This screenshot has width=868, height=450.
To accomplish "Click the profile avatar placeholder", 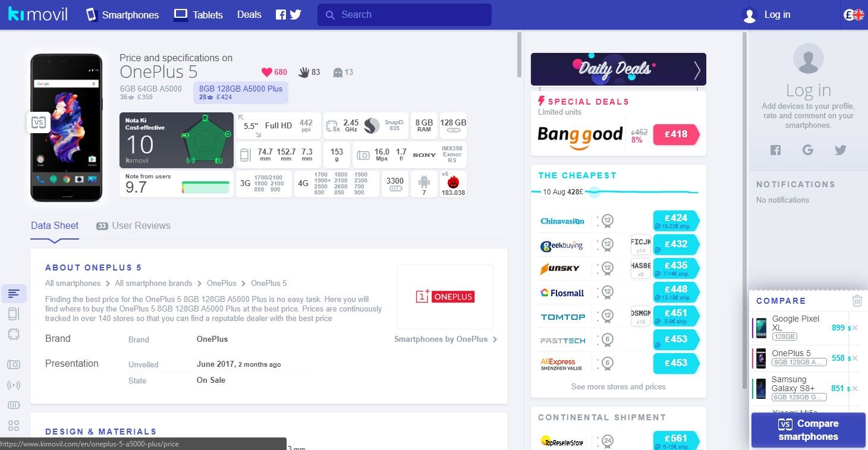I will pos(809,58).
